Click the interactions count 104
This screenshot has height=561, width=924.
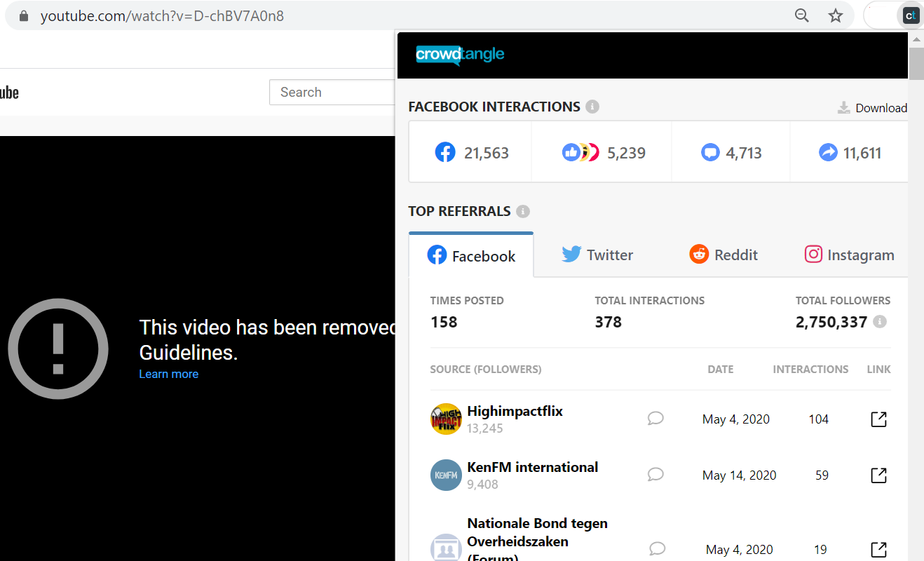coord(818,419)
